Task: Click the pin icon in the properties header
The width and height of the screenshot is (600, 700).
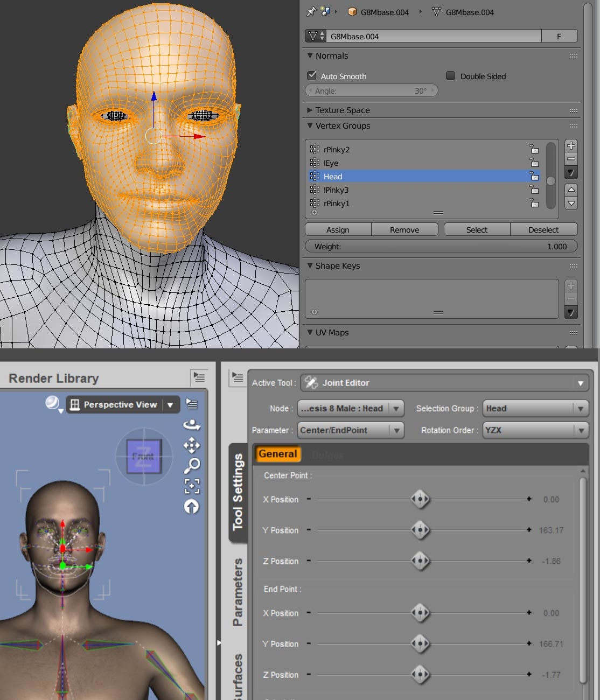Action: tap(311, 11)
